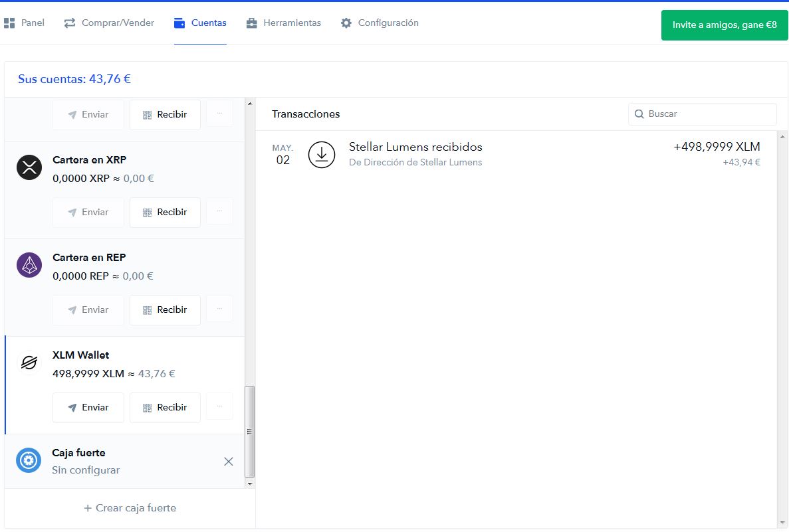Open the XLM Wallet more options menu

pos(219,406)
